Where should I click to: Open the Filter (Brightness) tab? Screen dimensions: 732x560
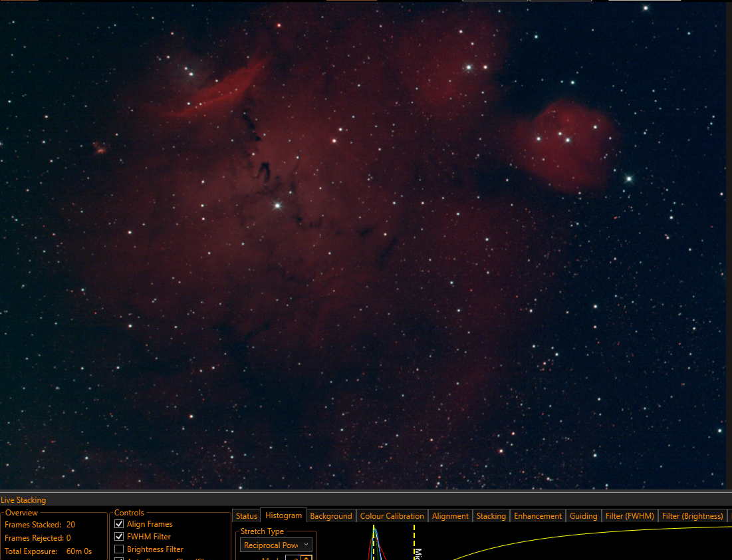692,515
